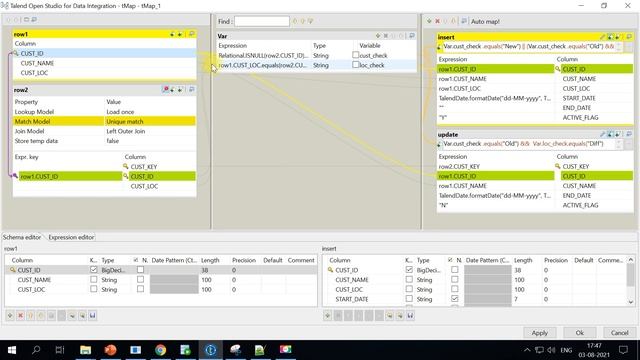The image size is (640, 360).
Task: Toggle the loc_check variable checkbox
Action: [356, 65]
